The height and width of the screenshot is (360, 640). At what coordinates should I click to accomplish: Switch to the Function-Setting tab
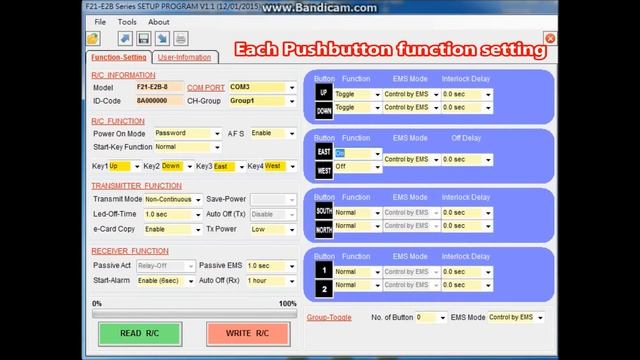click(119, 58)
